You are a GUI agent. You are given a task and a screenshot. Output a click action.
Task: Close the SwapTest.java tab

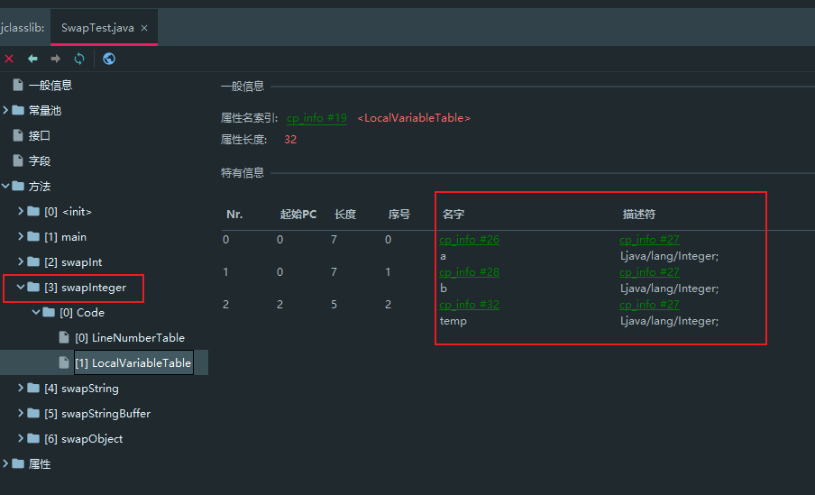[144, 28]
